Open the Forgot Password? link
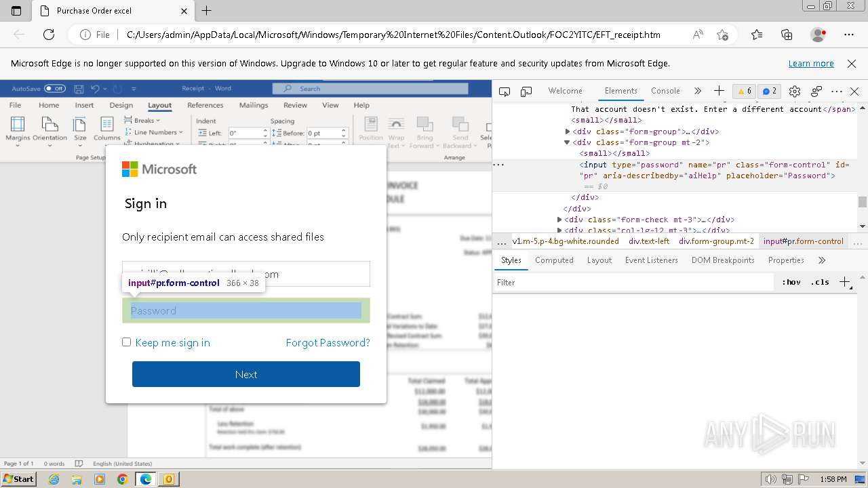This screenshot has width=868, height=488. [328, 342]
